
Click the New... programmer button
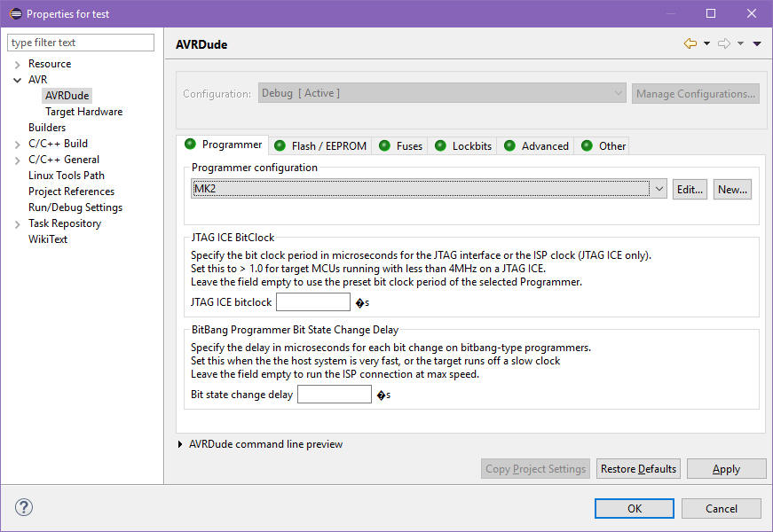[x=732, y=189]
